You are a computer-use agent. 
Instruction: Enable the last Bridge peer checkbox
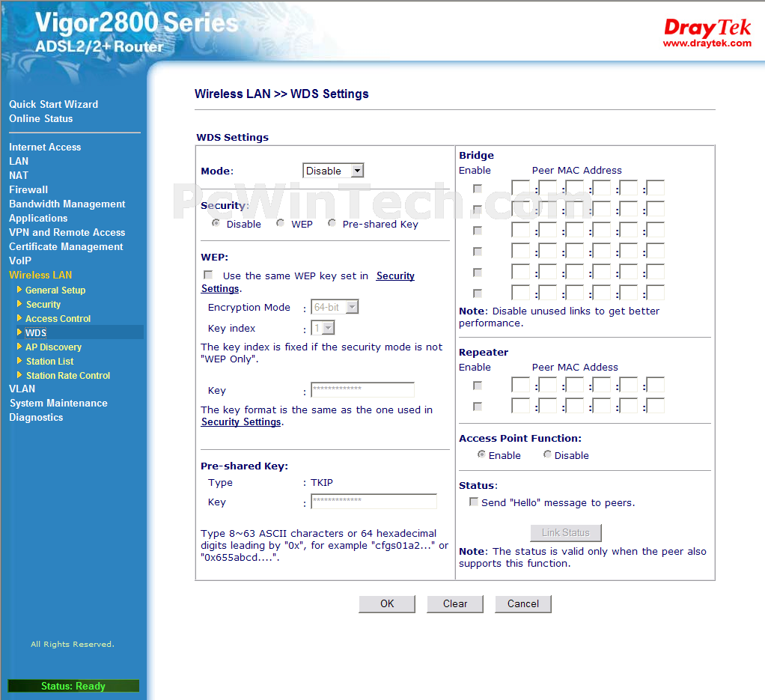478,293
